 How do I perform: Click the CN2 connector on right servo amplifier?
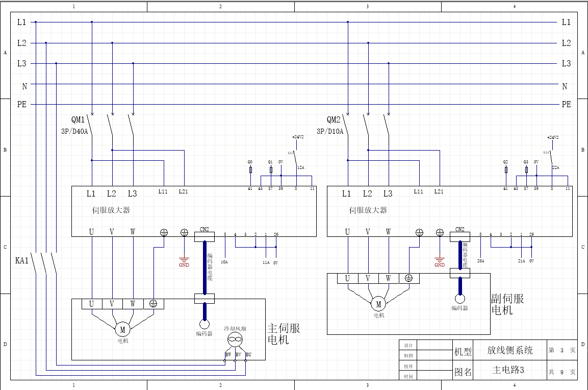click(459, 236)
